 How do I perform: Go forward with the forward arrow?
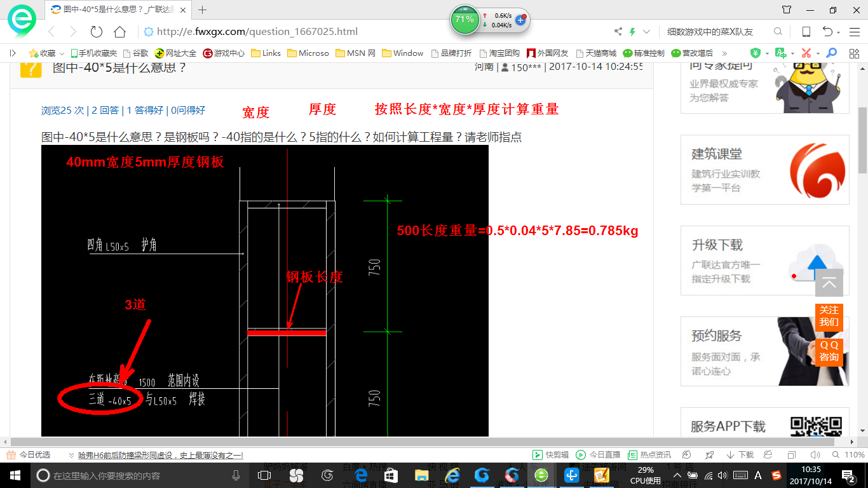(73, 32)
